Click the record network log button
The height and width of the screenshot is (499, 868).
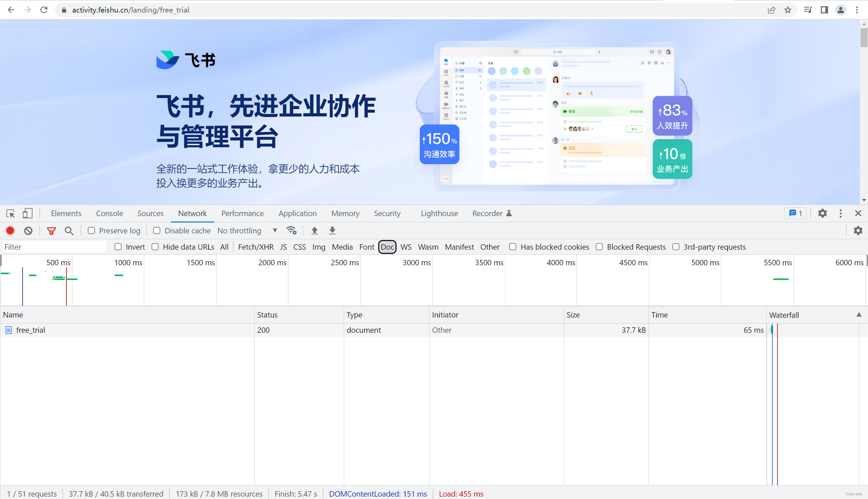(x=10, y=231)
